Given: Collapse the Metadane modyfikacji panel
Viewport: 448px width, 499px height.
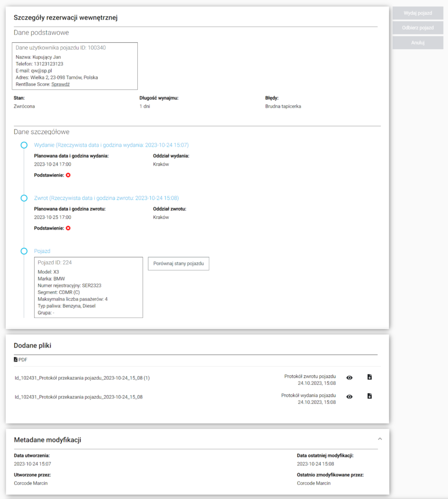Looking at the screenshot, I should pyautogui.click(x=380, y=439).
